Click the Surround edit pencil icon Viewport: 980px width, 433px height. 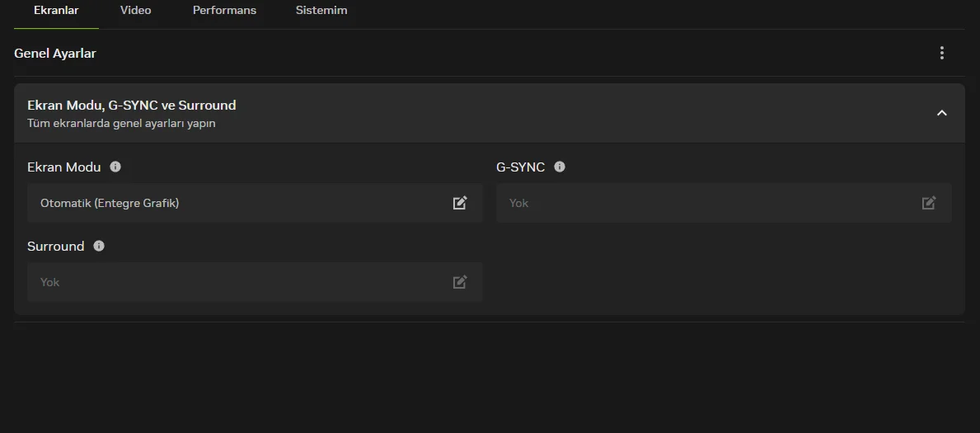click(x=460, y=282)
